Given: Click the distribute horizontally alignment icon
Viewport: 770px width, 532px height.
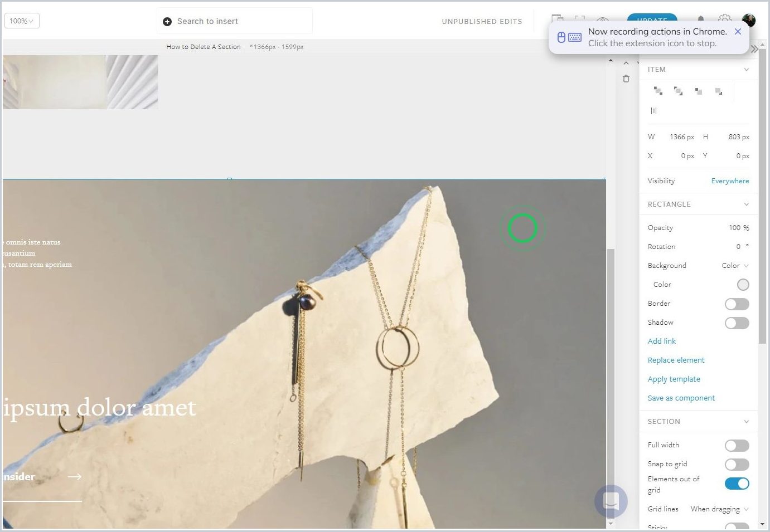Looking at the screenshot, I should click(653, 111).
